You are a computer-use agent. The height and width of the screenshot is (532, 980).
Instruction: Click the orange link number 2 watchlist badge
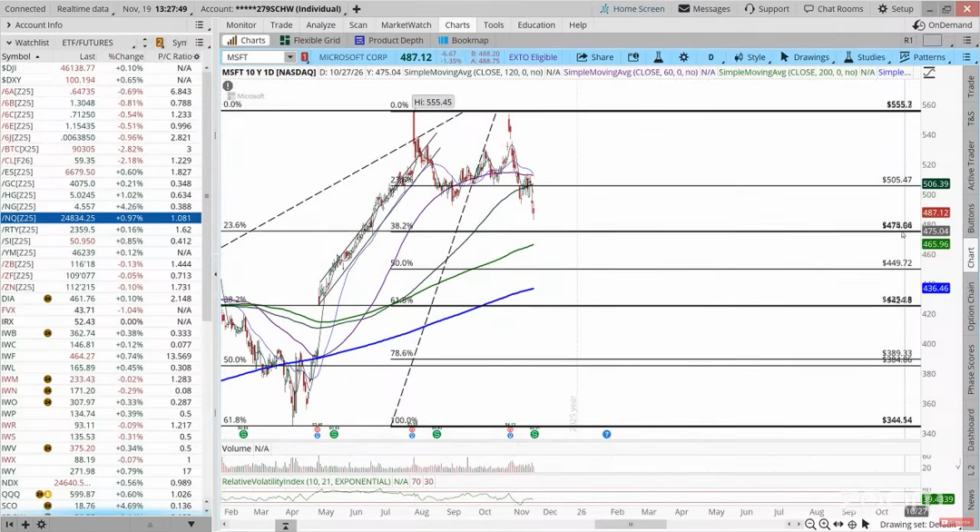click(160, 43)
